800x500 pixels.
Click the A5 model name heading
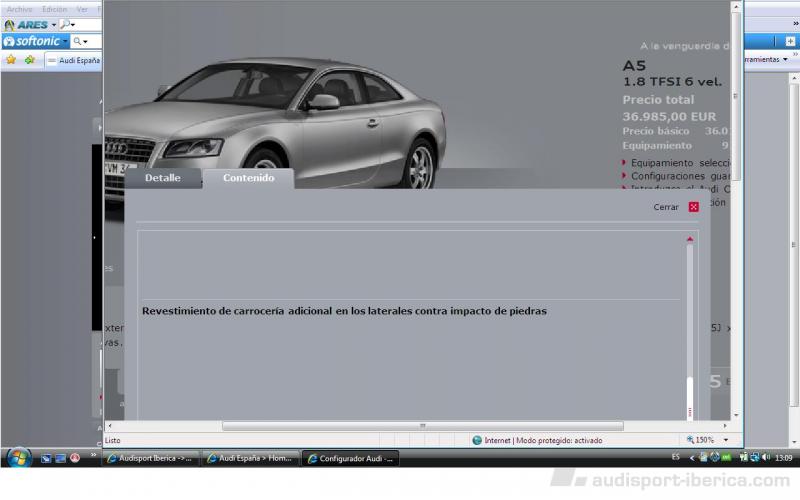(x=634, y=65)
